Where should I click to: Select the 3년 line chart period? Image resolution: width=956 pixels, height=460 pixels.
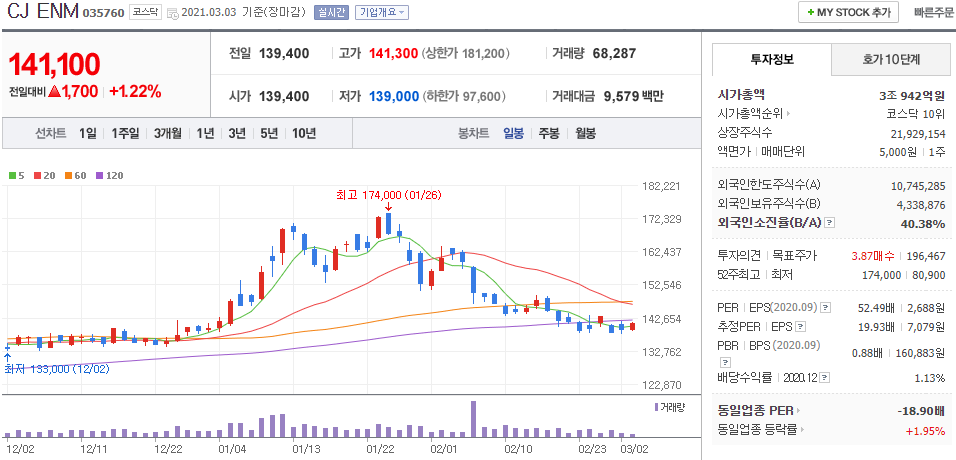click(237, 133)
